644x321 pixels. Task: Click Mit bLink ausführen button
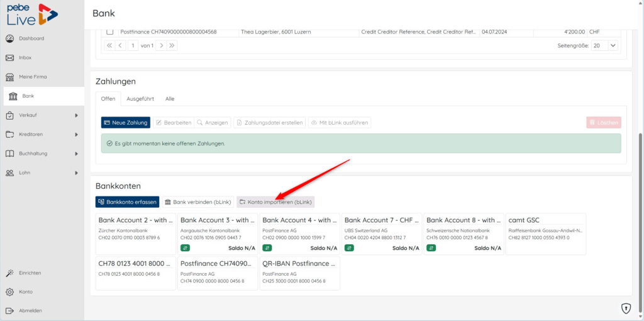tap(340, 123)
